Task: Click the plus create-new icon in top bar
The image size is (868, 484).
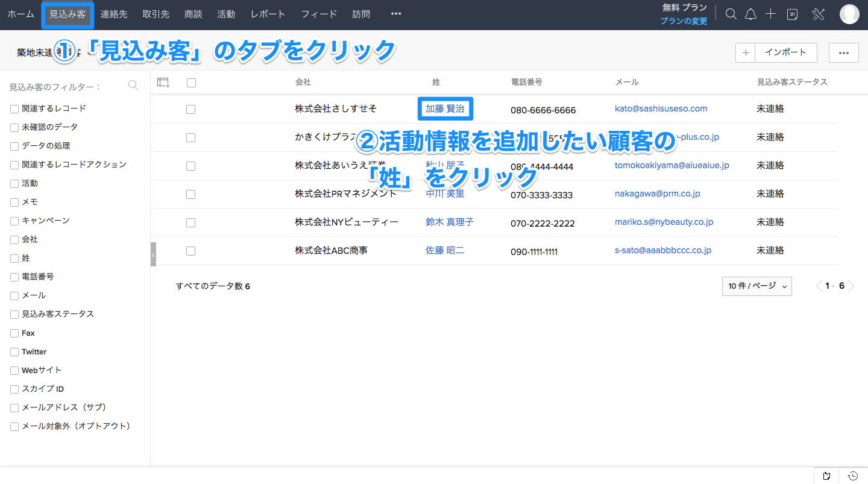Action: (x=770, y=14)
